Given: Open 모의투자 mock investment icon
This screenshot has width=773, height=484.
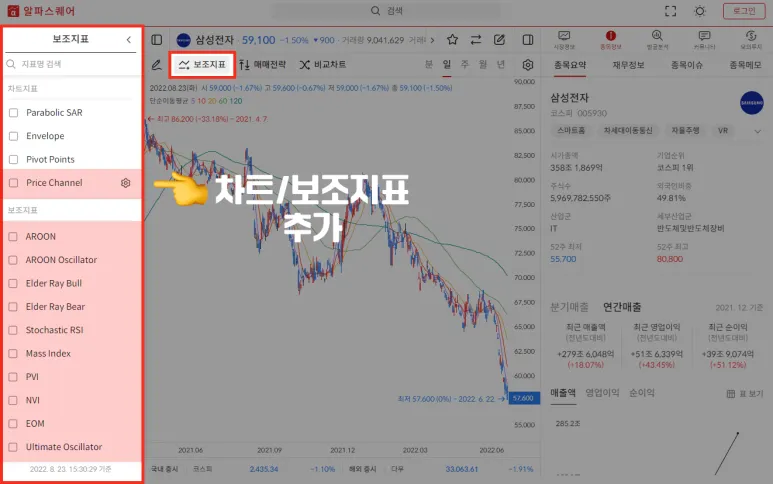Looking at the screenshot, I should [x=751, y=40].
